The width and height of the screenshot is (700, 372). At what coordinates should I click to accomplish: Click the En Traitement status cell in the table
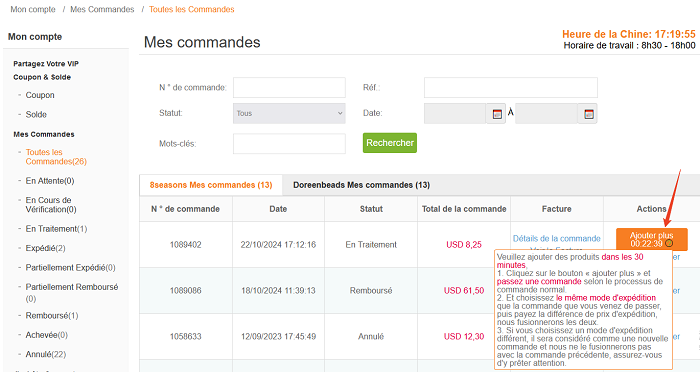(x=371, y=245)
